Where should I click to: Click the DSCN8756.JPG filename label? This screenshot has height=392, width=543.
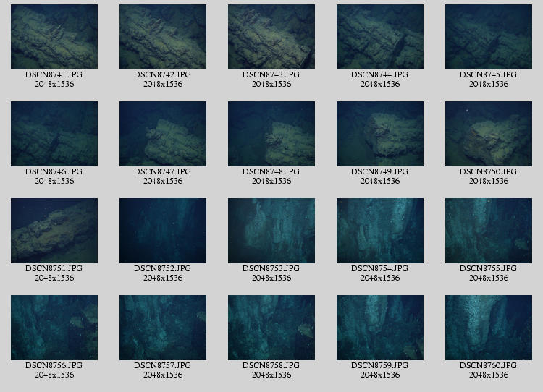[54, 366]
